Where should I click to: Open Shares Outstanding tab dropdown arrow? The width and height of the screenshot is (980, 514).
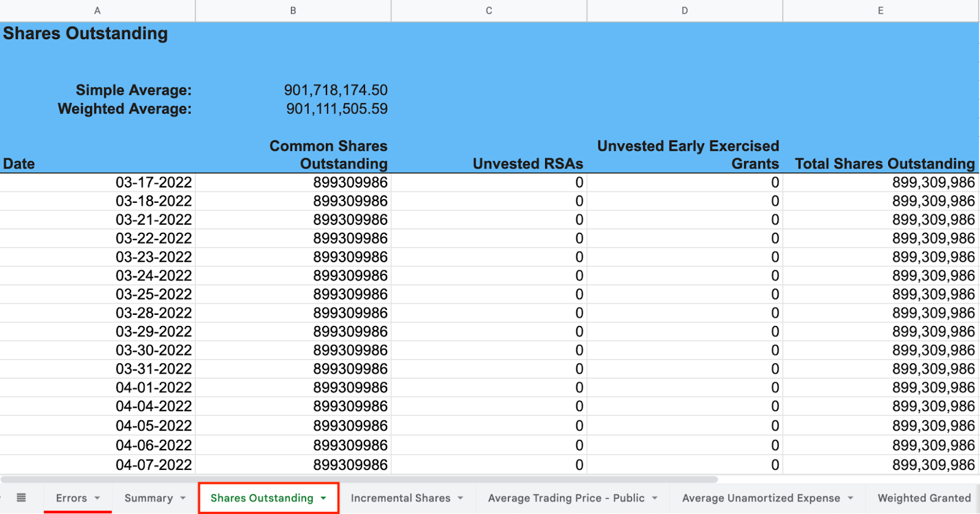[x=323, y=498]
